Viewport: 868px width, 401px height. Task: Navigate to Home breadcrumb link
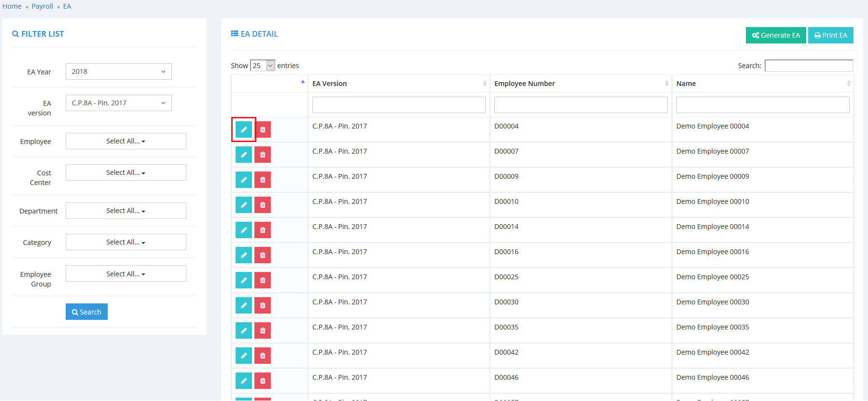pyautogui.click(x=12, y=6)
